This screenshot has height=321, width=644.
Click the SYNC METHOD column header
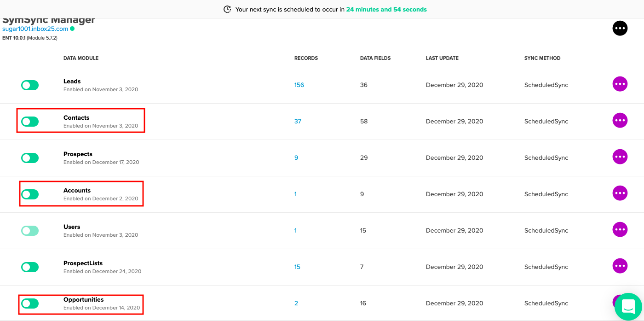542,58
